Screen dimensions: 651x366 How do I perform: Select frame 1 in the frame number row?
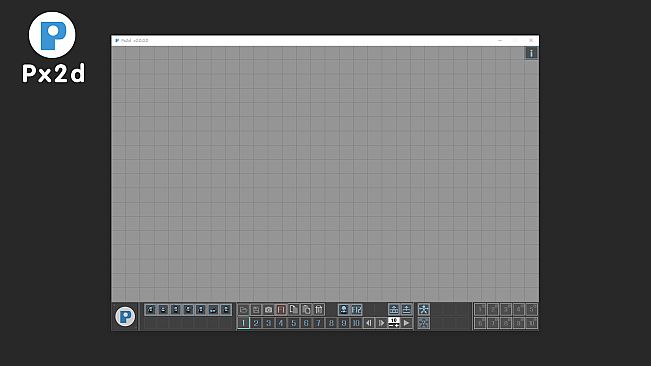243,323
